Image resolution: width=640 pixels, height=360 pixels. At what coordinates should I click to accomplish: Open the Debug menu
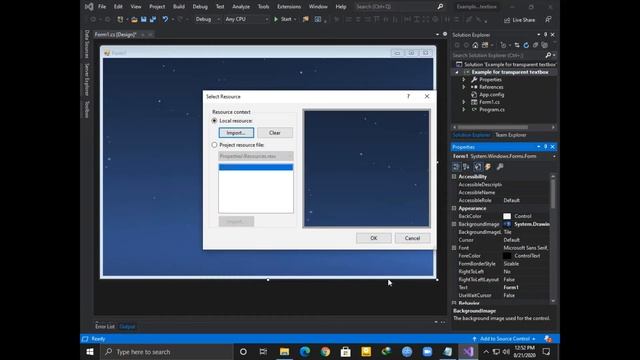tap(200, 7)
